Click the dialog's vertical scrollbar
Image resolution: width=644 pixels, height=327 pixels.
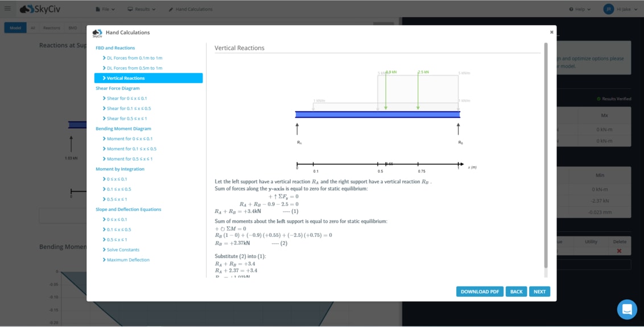(x=546, y=154)
